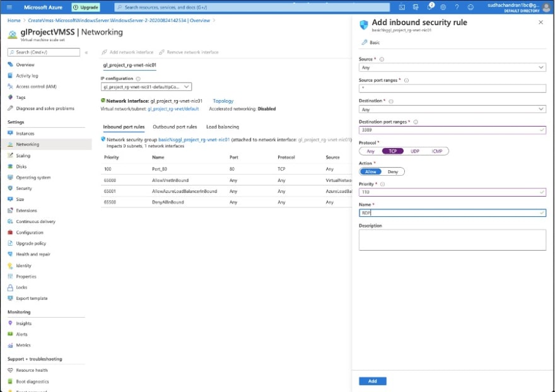Select the UDP protocol option

coord(415,151)
